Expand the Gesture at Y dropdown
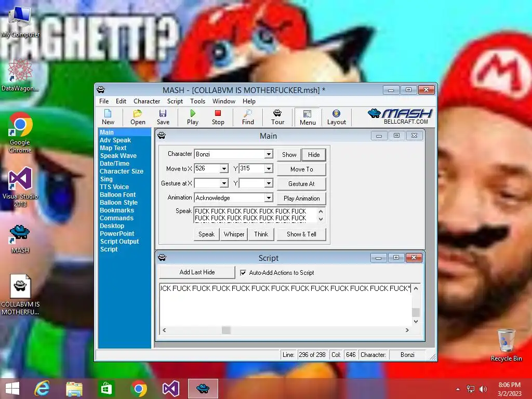The width and height of the screenshot is (532, 399). tap(269, 183)
